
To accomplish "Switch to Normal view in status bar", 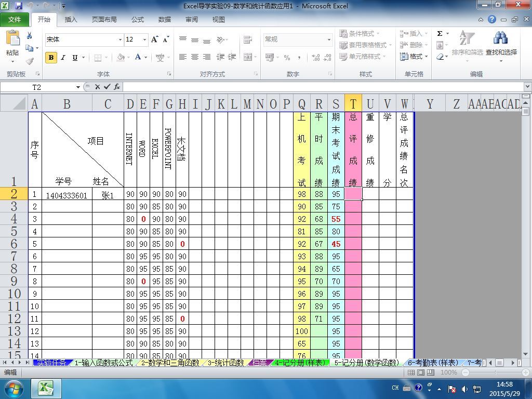I will pos(411,373).
